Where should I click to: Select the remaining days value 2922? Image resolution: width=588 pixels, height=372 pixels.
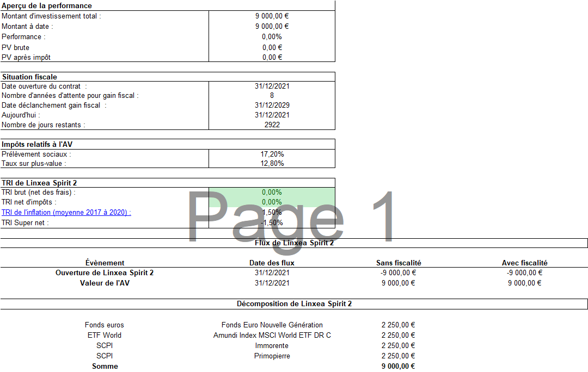272,125
